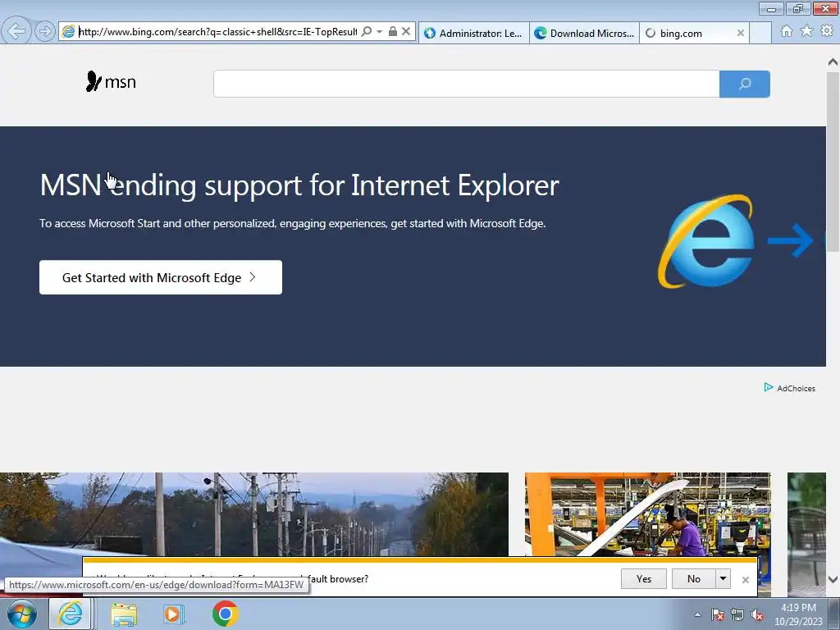Click the blue search magnifier button
This screenshot has height=630, width=840.
[x=745, y=84]
